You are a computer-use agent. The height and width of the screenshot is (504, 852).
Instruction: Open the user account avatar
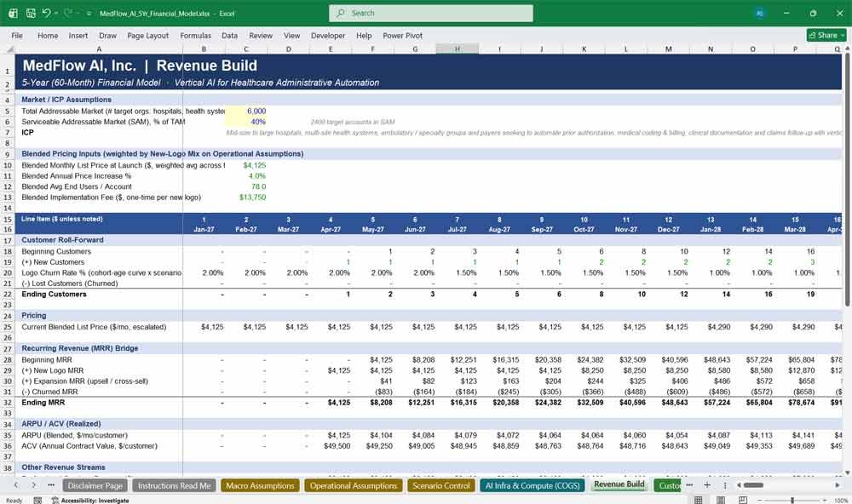click(x=760, y=13)
